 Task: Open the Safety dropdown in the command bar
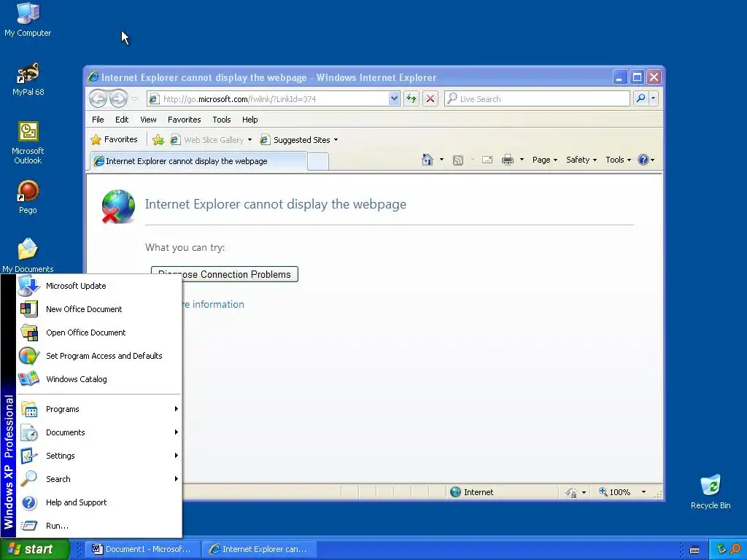[x=581, y=160]
